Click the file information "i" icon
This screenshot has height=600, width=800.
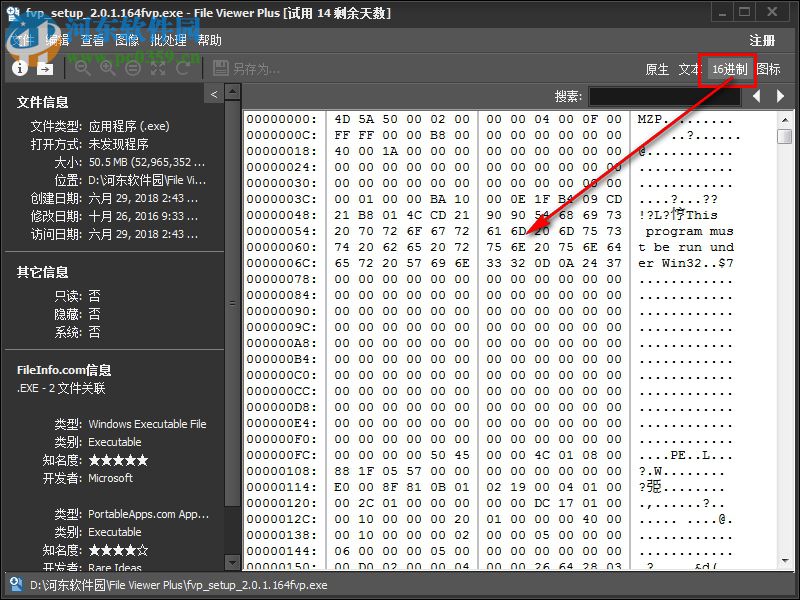click(x=20, y=69)
